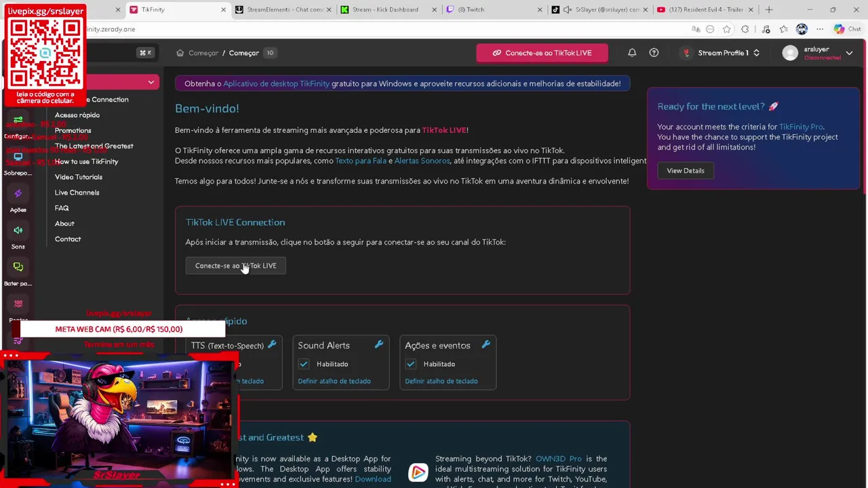Expand the srsluyer account menu chevron

(x=849, y=53)
